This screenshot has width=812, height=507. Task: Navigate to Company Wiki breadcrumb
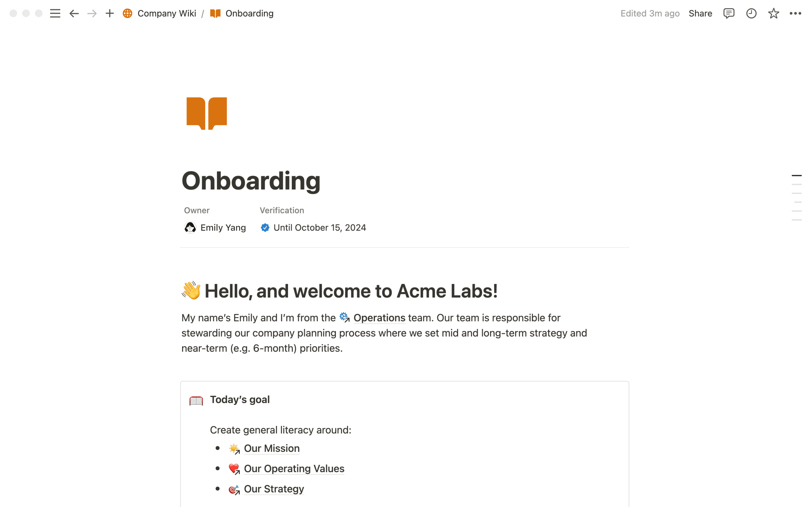click(166, 13)
